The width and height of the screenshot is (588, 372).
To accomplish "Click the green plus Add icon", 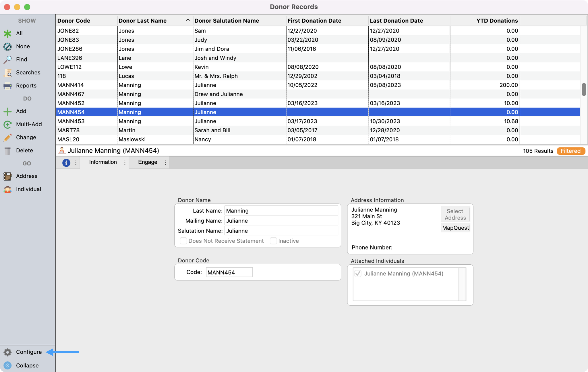I will (7, 111).
